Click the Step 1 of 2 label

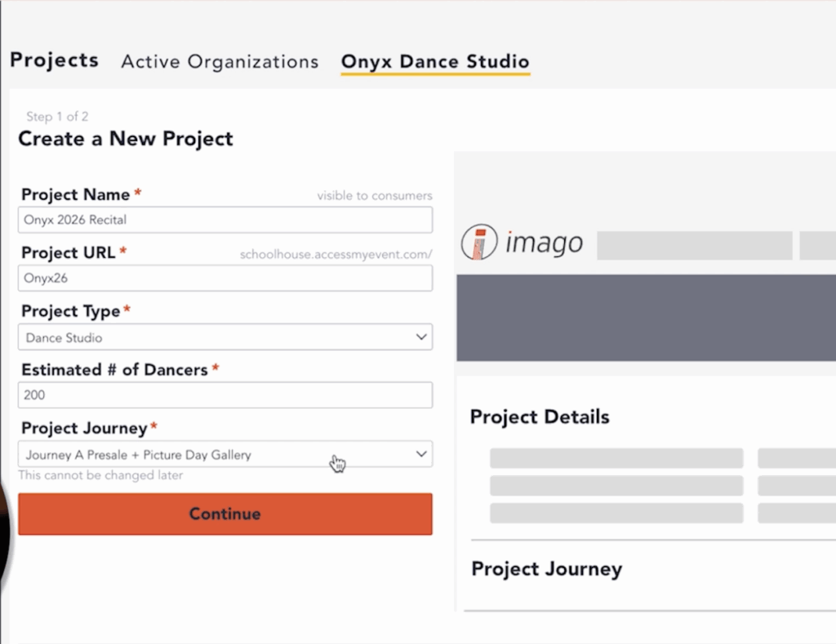pyautogui.click(x=57, y=116)
